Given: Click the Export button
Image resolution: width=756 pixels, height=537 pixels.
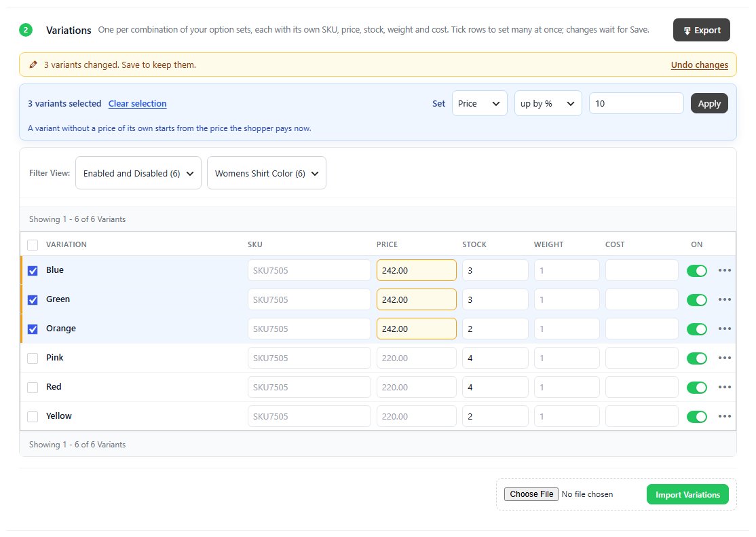Looking at the screenshot, I should coord(702,30).
